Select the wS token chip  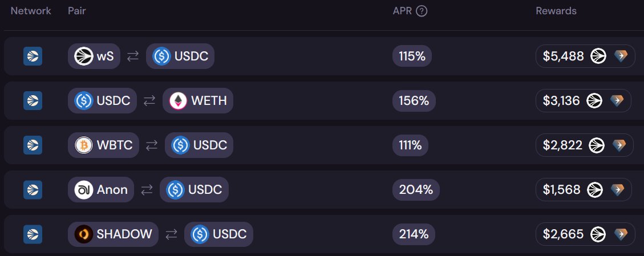[94, 56]
